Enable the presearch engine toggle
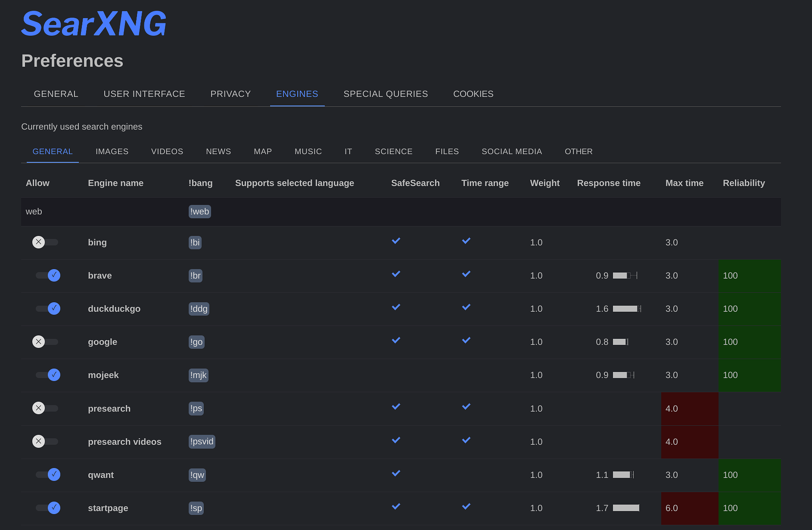This screenshot has height=530, width=812. (x=45, y=408)
